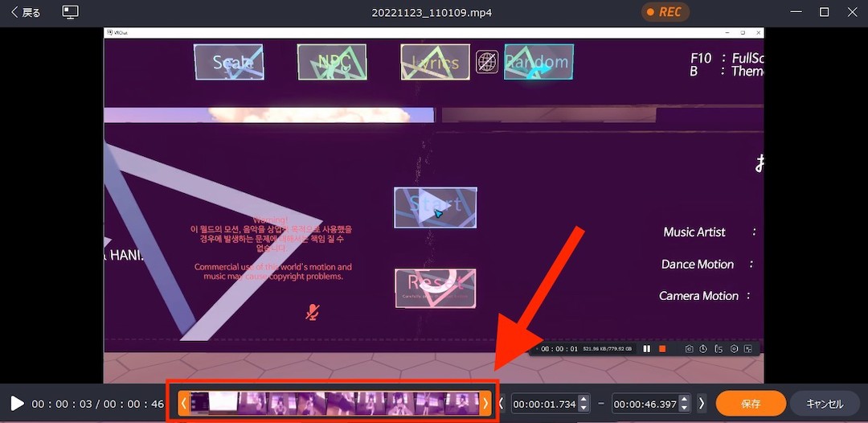Click the clock timer icon on recorder bar
The image size is (868, 423).
click(x=703, y=349)
